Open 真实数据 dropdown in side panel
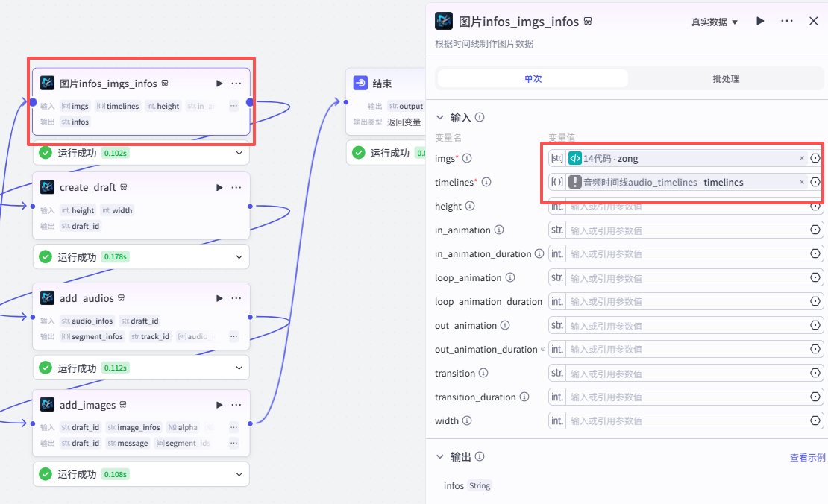The width and height of the screenshot is (828, 504). (715, 22)
